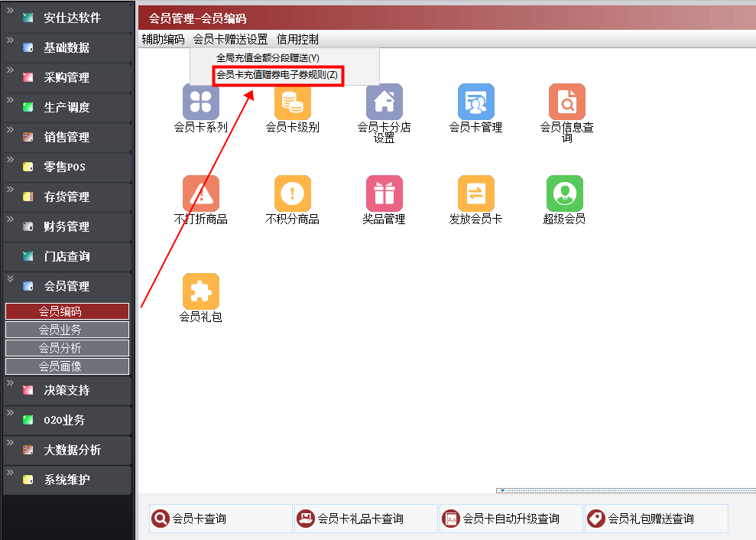Click the icon beside 财务管理
The height and width of the screenshot is (540, 756).
pos(28,226)
